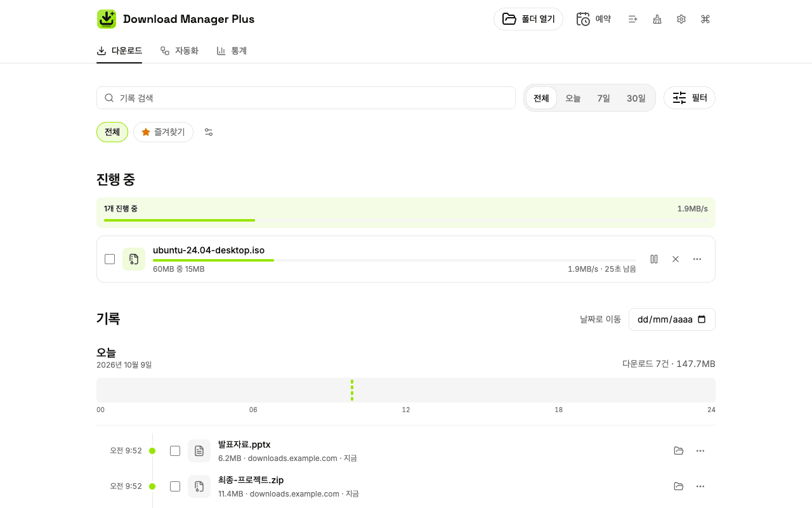Switch to the 자동화 tab
Image resolution: width=812 pixels, height=508 pixels.
[x=180, y=51]
